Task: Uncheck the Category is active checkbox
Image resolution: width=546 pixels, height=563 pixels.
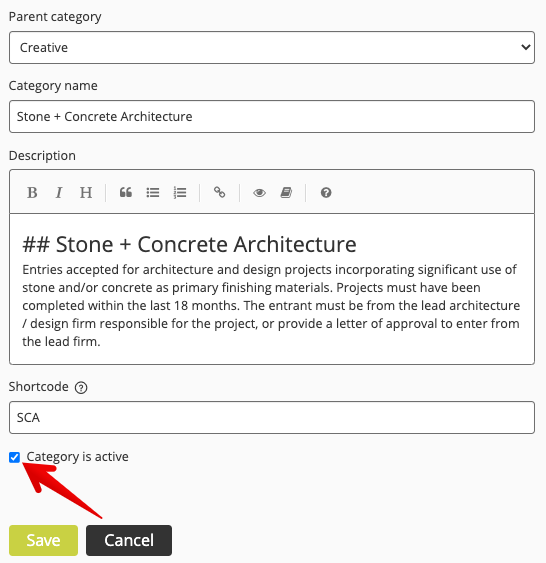Action: (14, 457)
